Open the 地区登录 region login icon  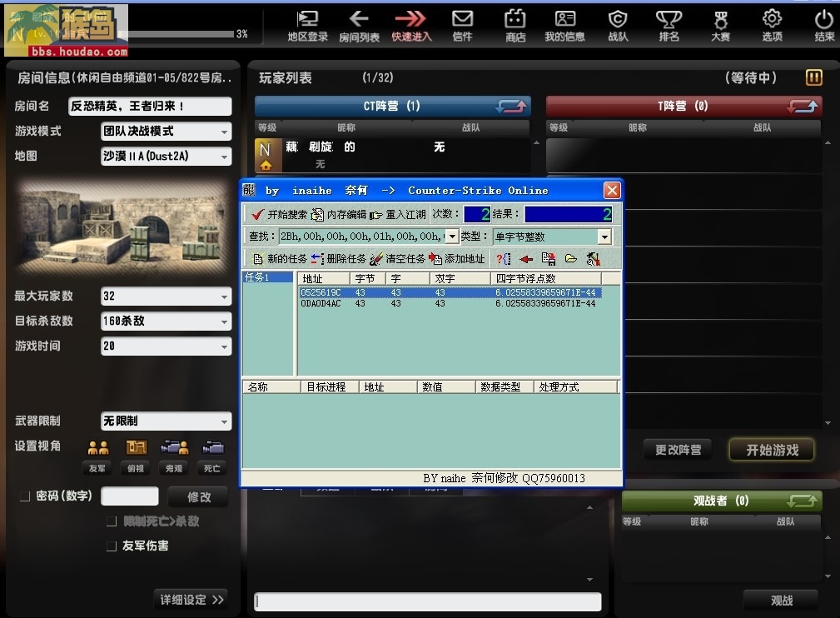pyautogui.click(x=307, y=26)
